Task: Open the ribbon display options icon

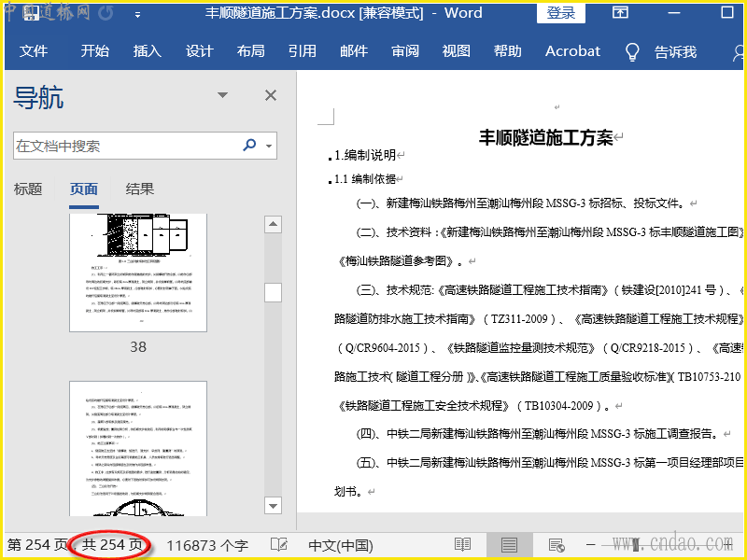Action: point(620,12)
